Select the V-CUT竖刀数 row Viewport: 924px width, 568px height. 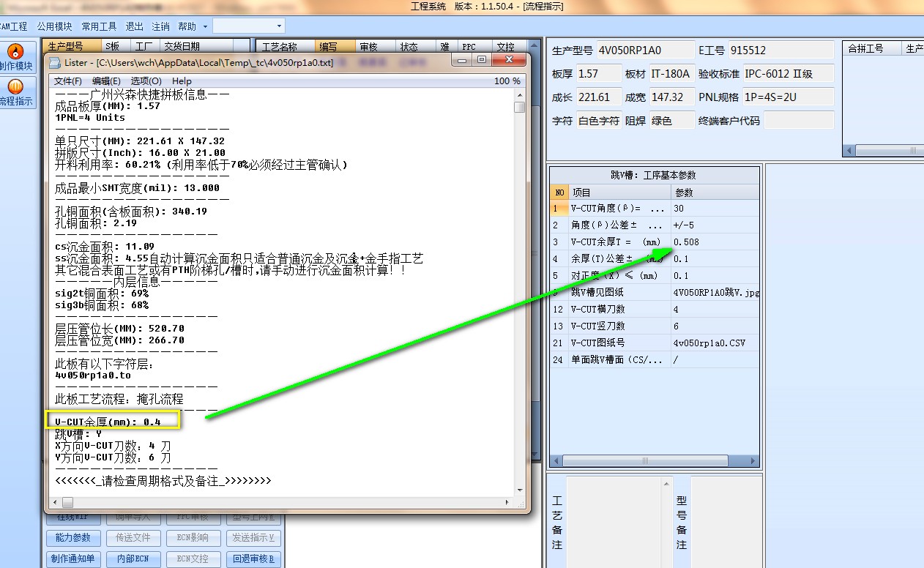pyautogui.click(x=654, y=326)
